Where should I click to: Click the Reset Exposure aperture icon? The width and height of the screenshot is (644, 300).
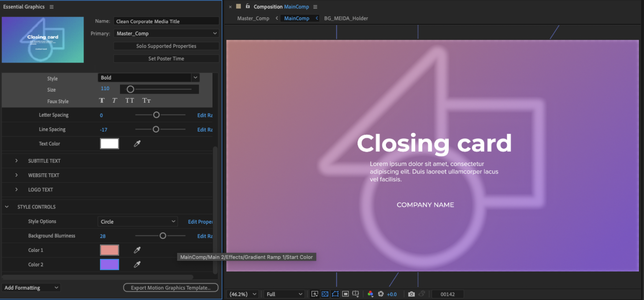[381, 294]
